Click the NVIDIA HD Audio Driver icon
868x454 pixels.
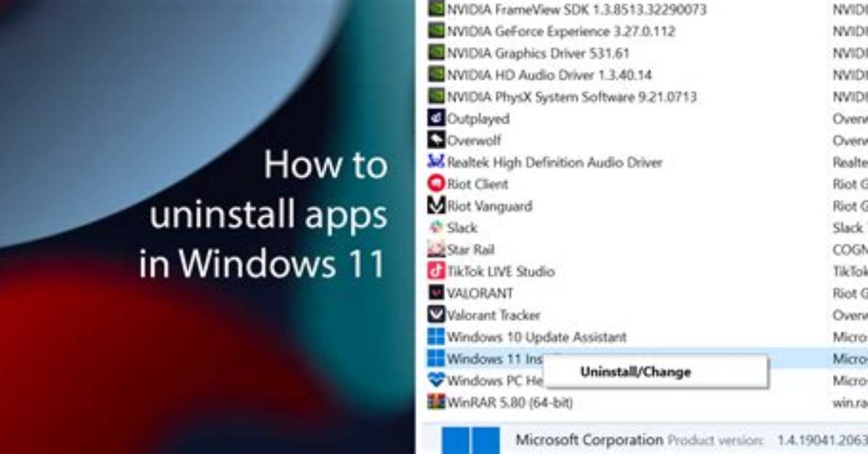pos(436,74)
